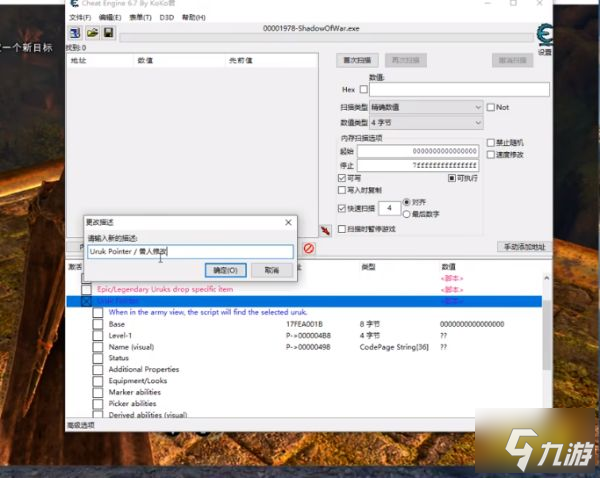Click the scan value input field
This screenshot has width=600, height=478.
[x=459, y=89]
